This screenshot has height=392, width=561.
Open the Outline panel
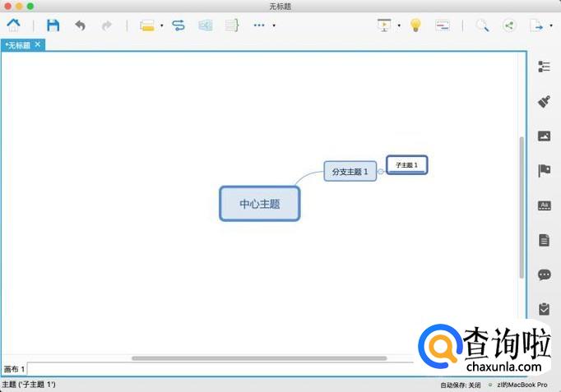click(544, 67)
